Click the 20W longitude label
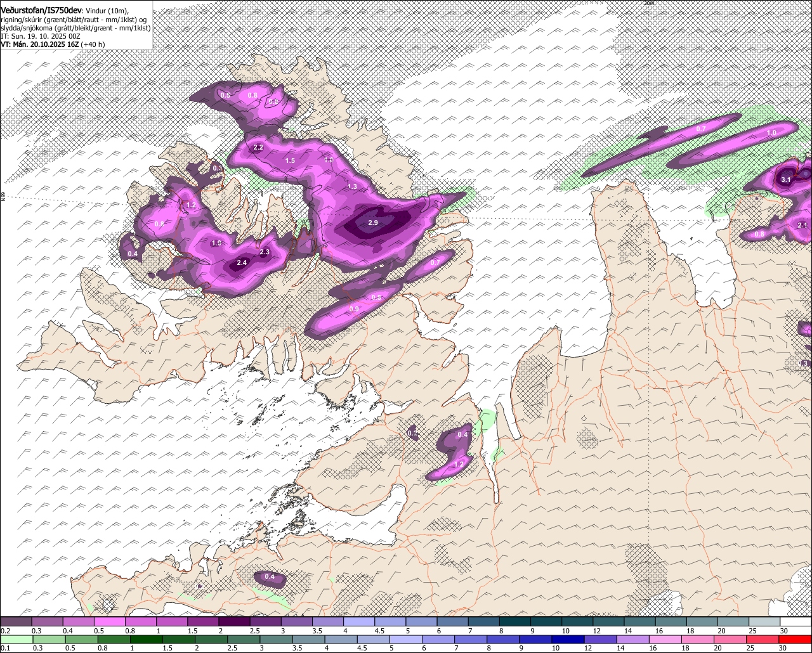 tap(648, 3)
